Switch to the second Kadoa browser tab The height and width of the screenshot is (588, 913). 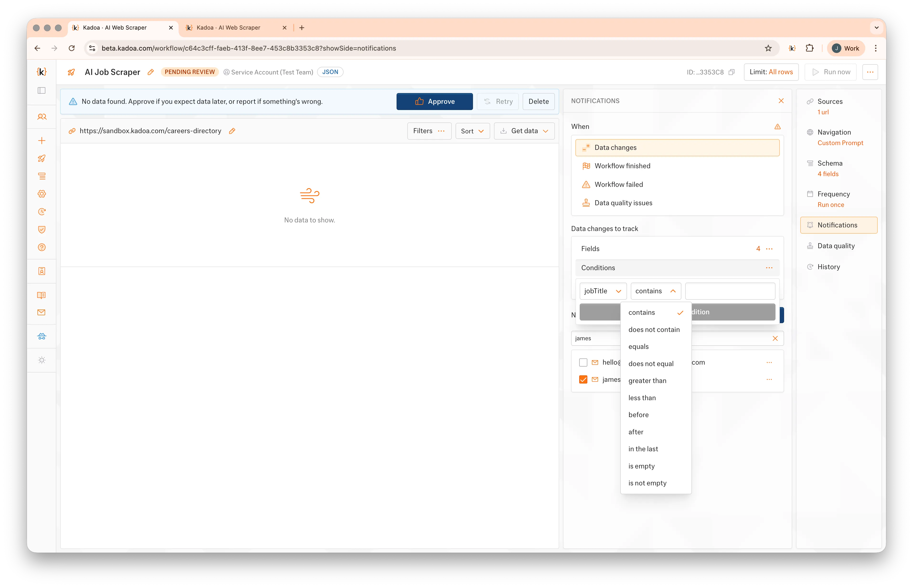(236, 27)
